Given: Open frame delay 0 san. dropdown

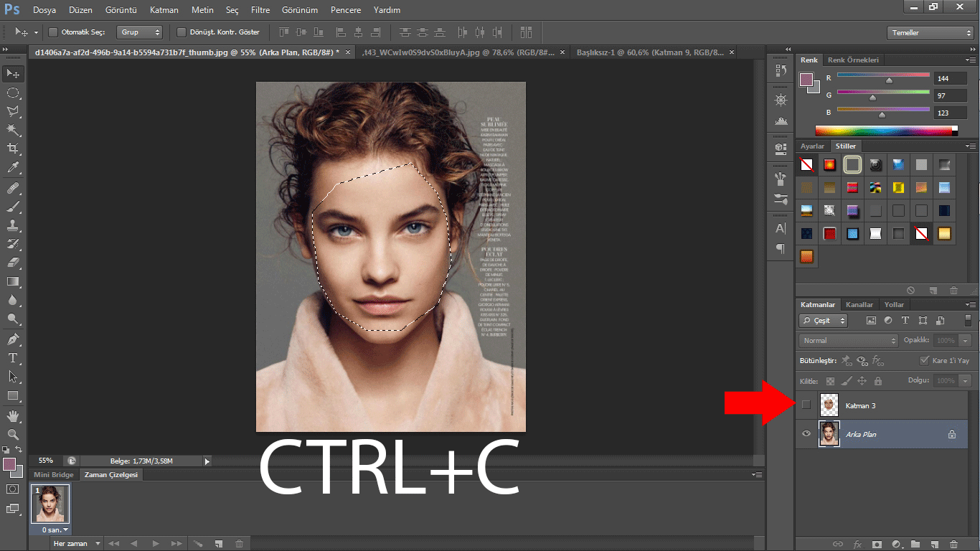Looking at the screenshot, I should pos(54,529).
